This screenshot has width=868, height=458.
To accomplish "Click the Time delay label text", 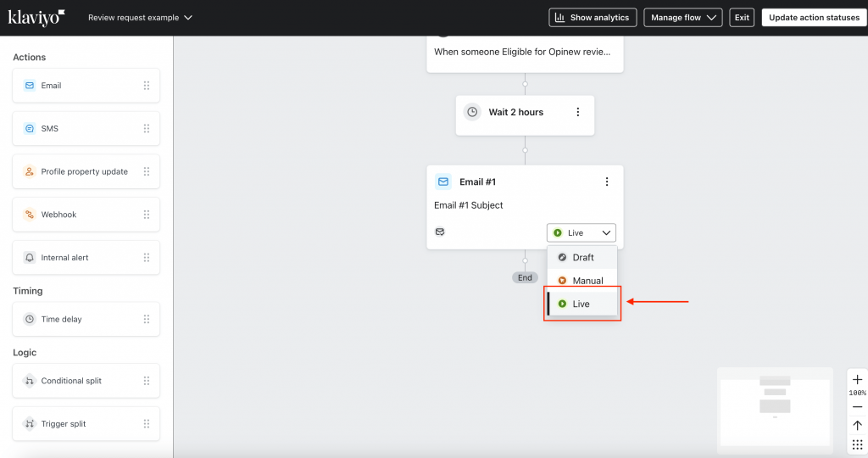I will [x=61, y=319].
